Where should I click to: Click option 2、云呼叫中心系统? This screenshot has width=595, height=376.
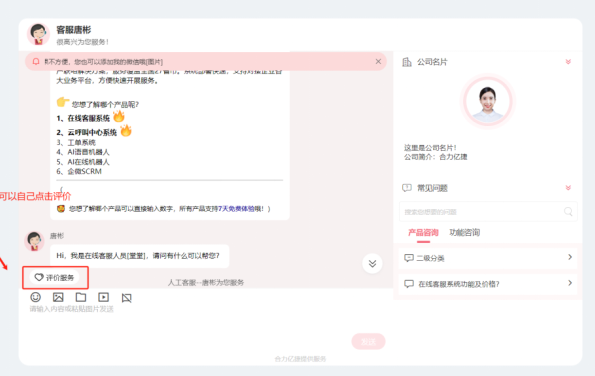(x=87, y=132)
